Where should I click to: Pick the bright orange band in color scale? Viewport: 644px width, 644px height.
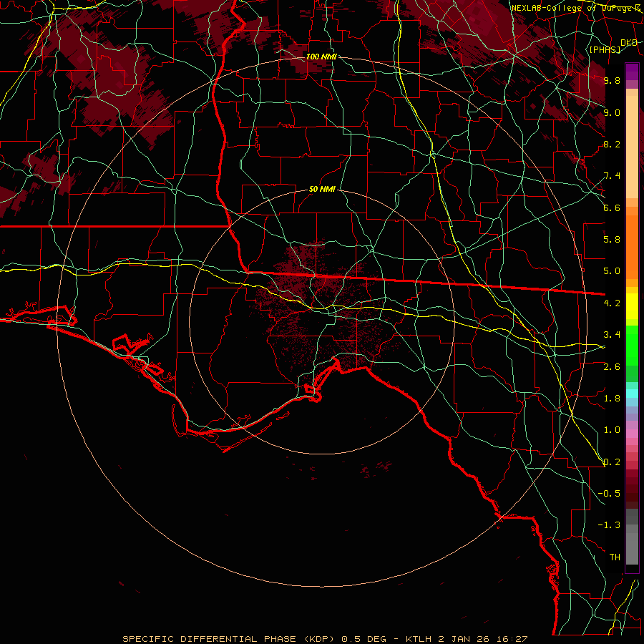tap(632, 248)
